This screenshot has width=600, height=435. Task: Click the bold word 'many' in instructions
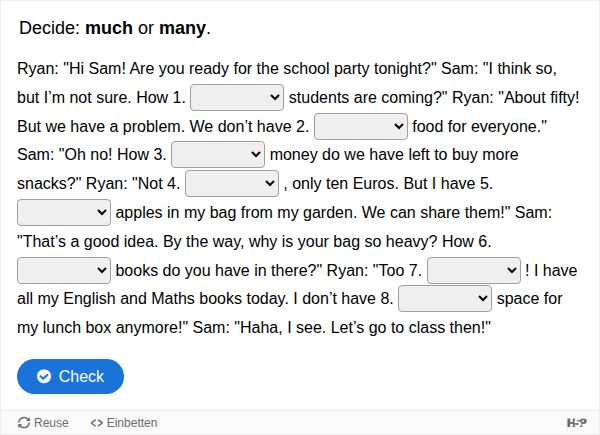(x=182, y=28)
